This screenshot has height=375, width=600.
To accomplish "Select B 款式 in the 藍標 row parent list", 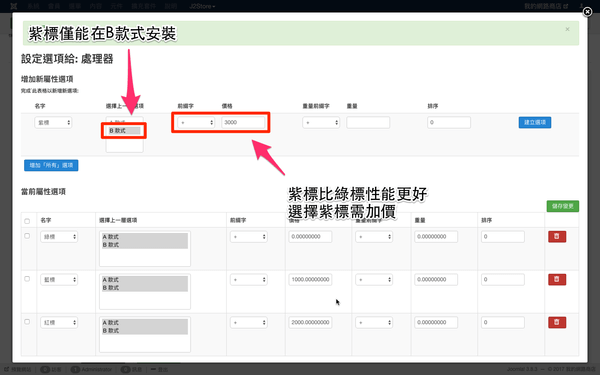I will (x=145, y=288).
